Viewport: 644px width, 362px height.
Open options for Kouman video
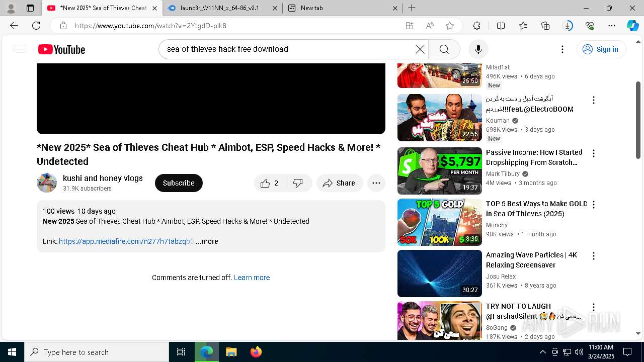[x=594, y=100]
